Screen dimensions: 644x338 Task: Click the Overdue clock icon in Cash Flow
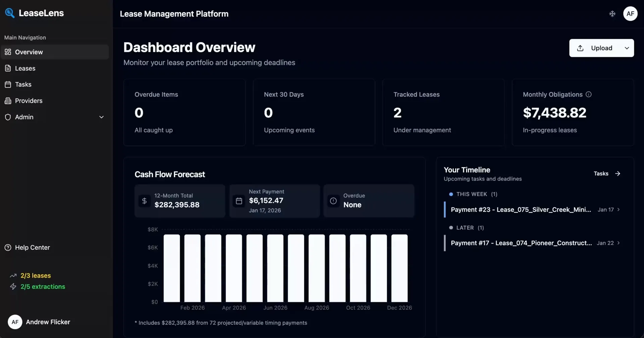[333, 201]
